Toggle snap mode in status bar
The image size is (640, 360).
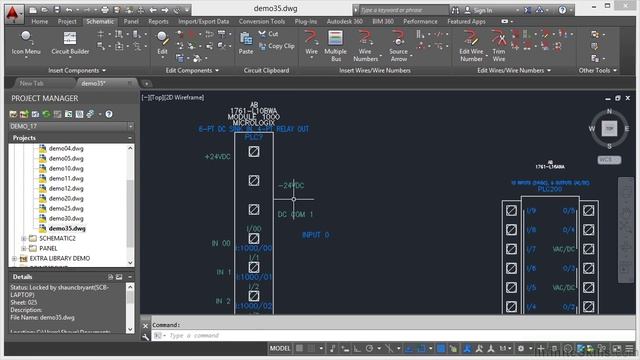(x=311, y=349)
